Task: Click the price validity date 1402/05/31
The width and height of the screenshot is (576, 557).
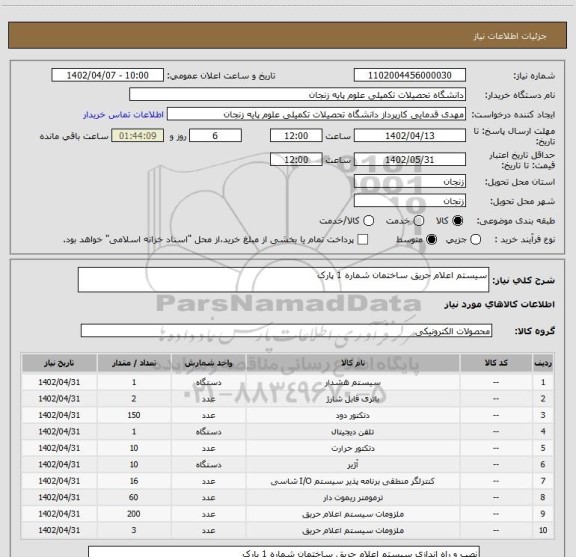Action: coord(410,159)
